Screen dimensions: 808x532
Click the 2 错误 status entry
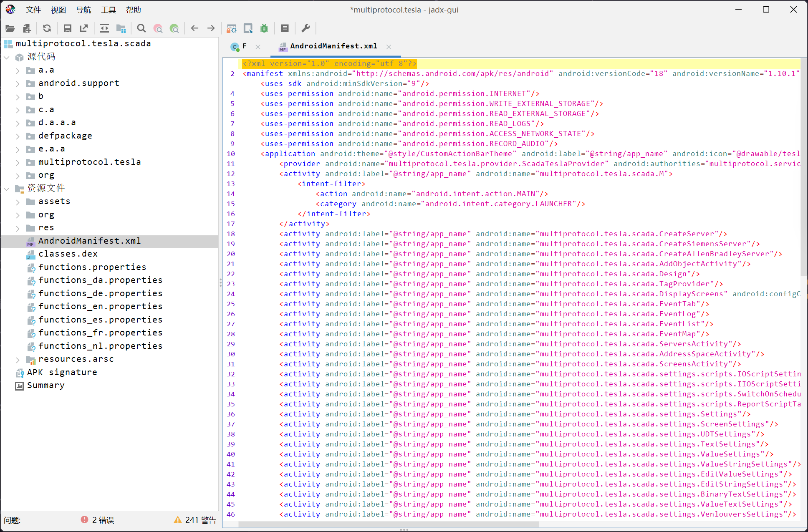97,520
